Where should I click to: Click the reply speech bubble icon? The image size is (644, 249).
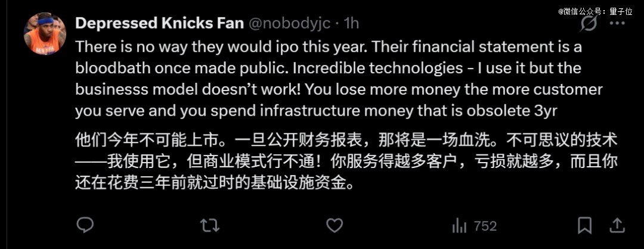(85, 225)
